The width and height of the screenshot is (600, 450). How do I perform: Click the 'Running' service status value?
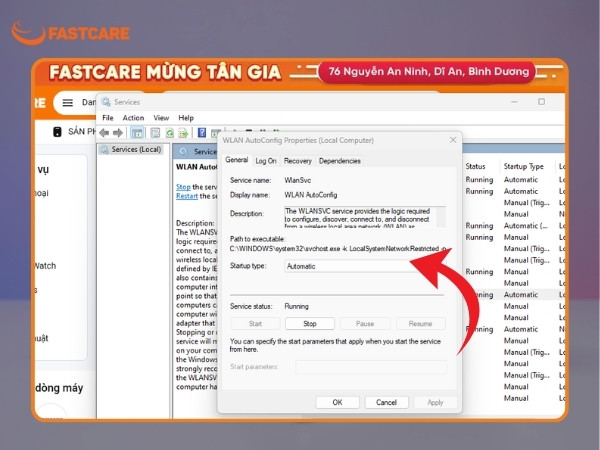click(x=296, y=306)
